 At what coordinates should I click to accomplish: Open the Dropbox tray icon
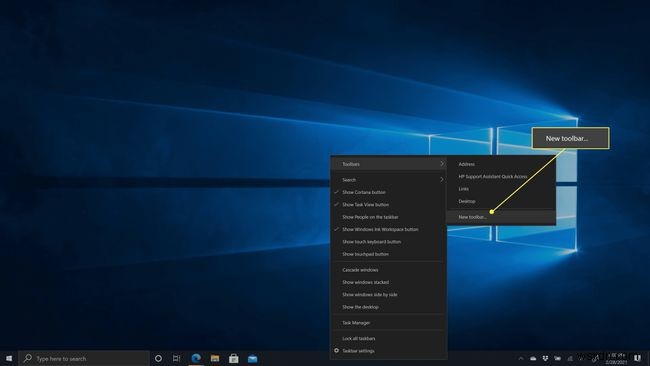[546, 358]
